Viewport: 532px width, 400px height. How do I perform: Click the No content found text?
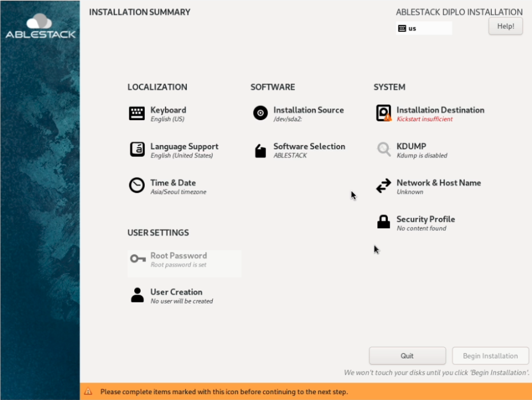pyautogui.click(x=421, y=228)
